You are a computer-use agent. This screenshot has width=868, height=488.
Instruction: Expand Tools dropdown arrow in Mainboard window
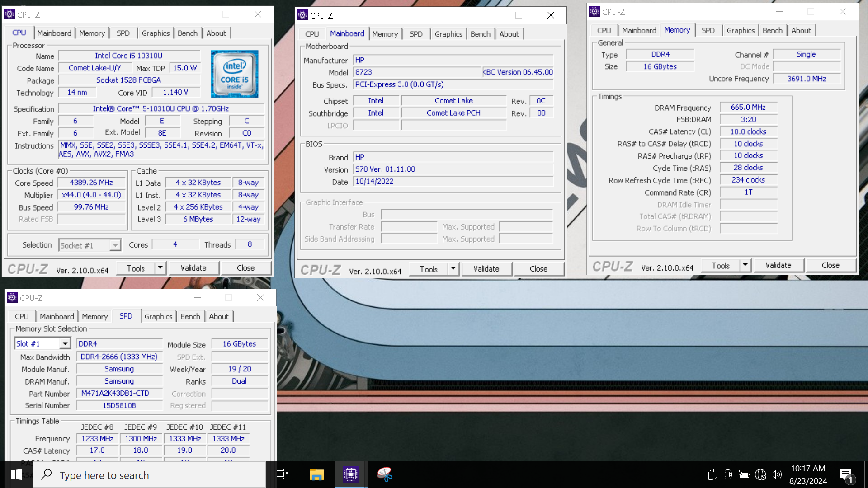click(453, 269)
